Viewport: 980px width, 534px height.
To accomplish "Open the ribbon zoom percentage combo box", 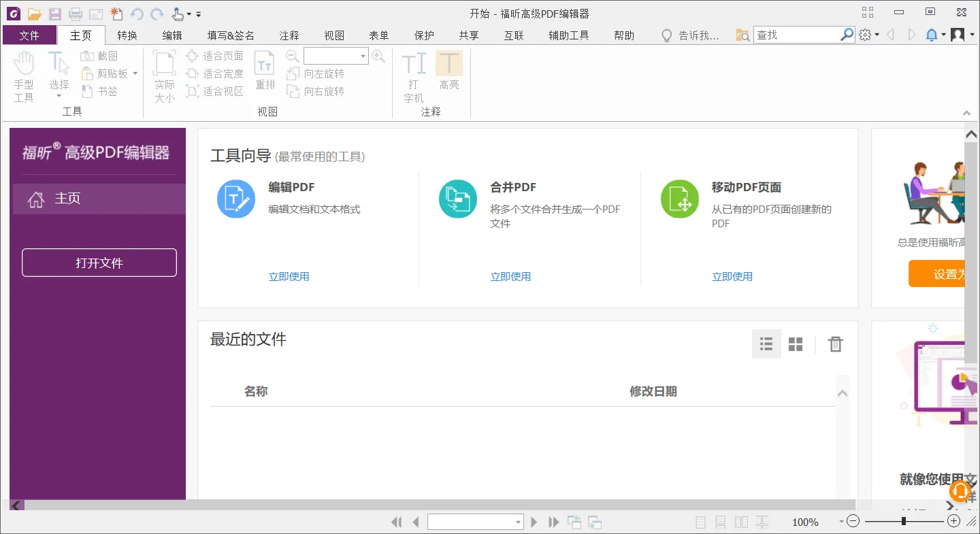I will pos(336,56).
